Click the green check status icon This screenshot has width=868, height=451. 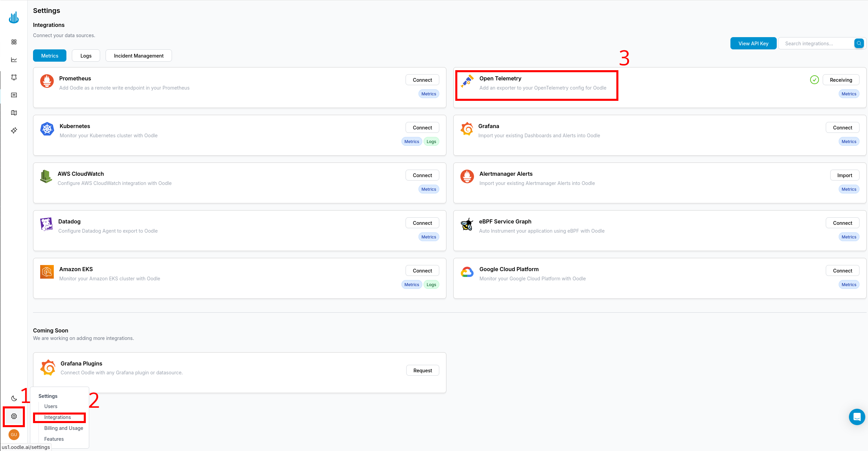point(815,80)
